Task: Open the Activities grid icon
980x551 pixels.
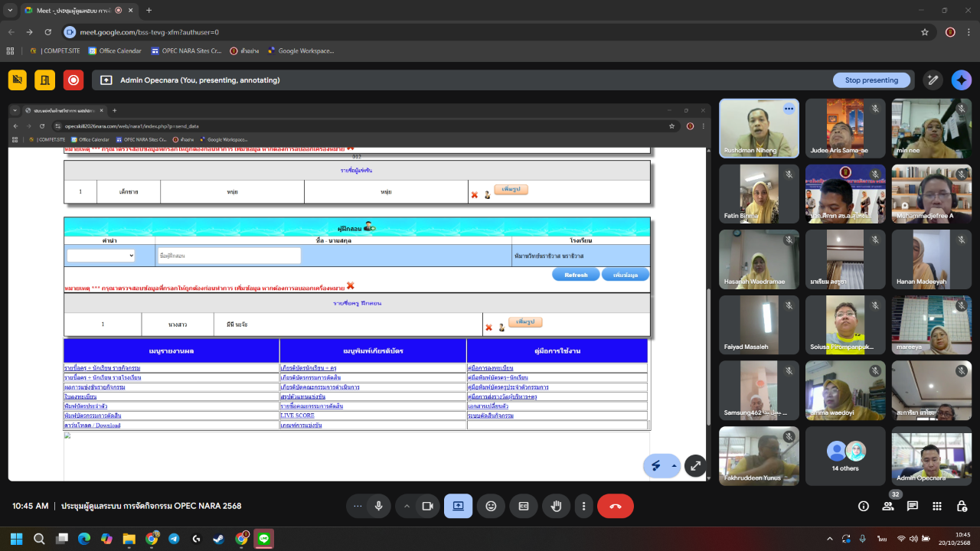Action: (937, 506)
